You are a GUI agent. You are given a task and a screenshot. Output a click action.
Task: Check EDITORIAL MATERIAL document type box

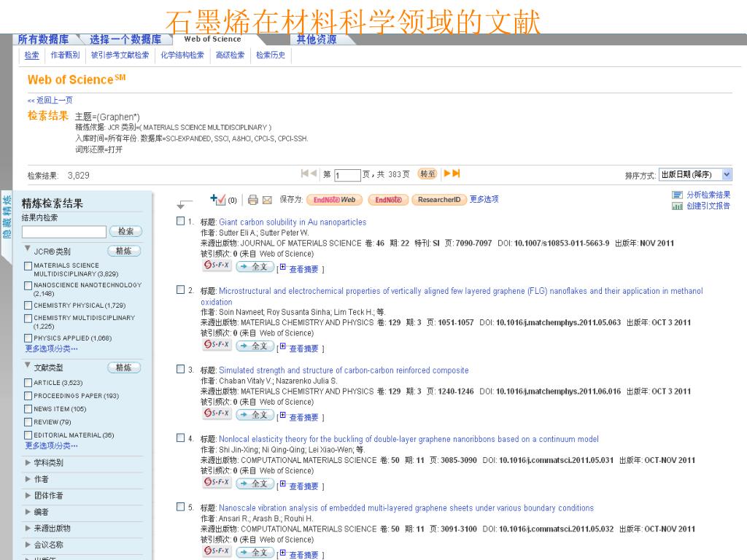[28, 435]
